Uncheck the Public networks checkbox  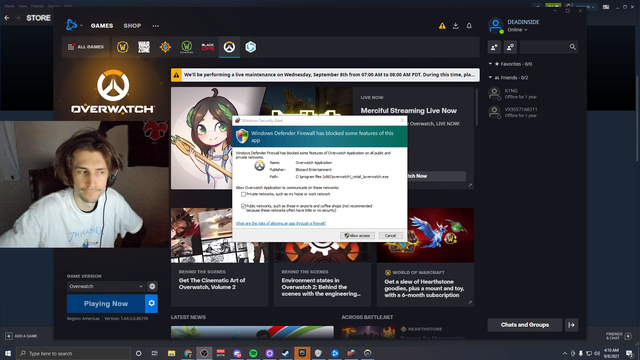tap(244, 206)
